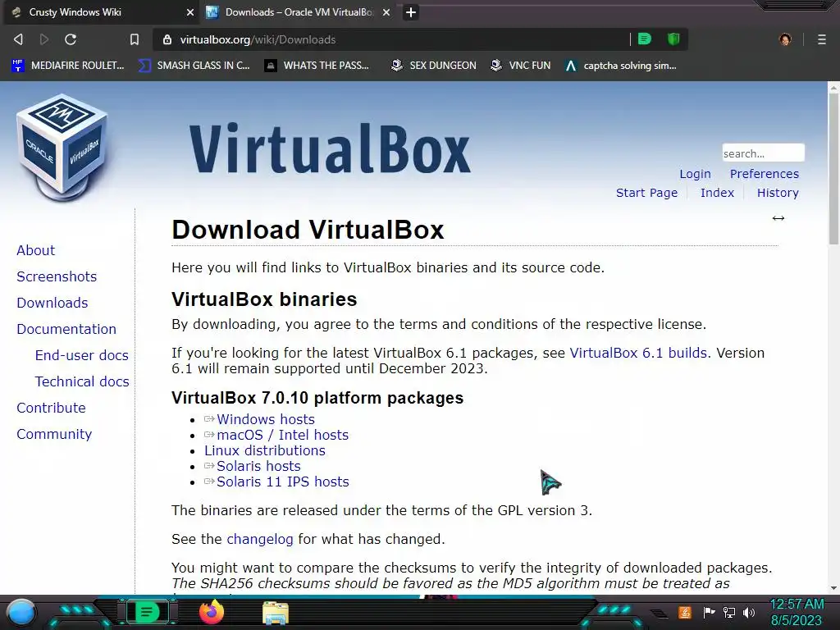Screen dimensions: 840x630
Task: Follow the VirtualBox 6.1 builds link
Action: tap(638, 353)
